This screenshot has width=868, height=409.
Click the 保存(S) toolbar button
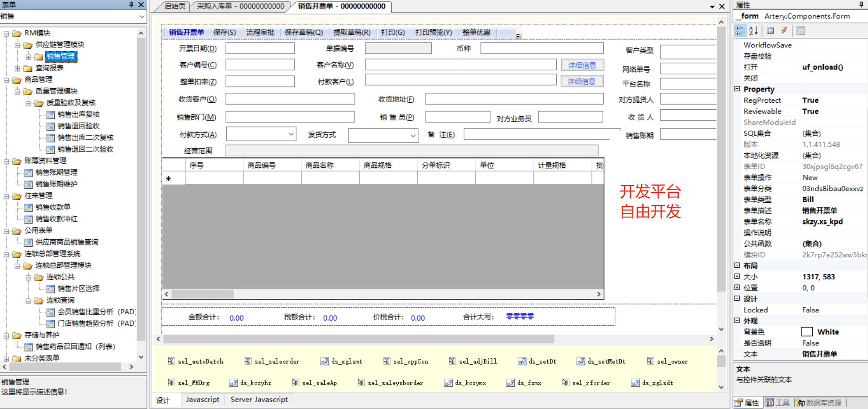(224, 32)
